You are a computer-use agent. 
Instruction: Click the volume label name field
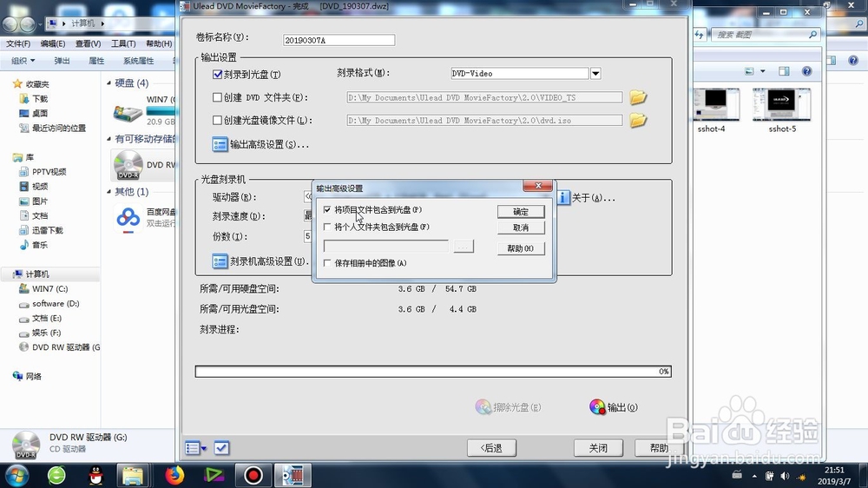339,40
